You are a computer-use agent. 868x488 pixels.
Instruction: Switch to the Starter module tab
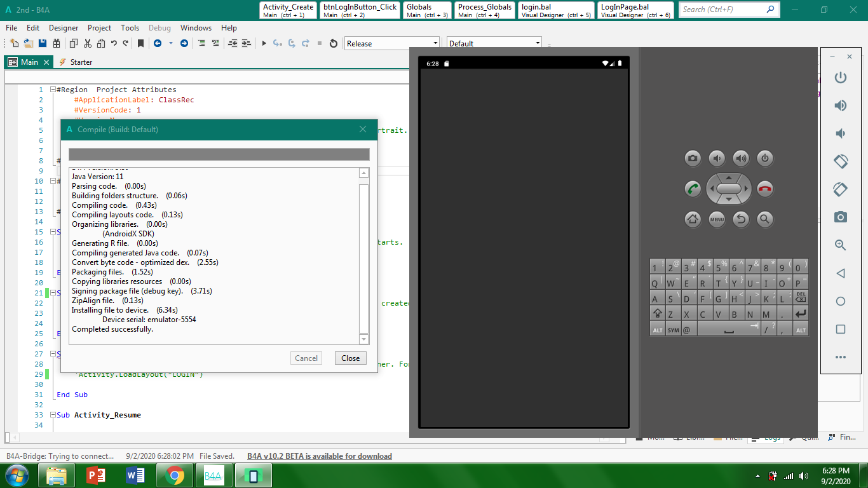pos(76,62)
